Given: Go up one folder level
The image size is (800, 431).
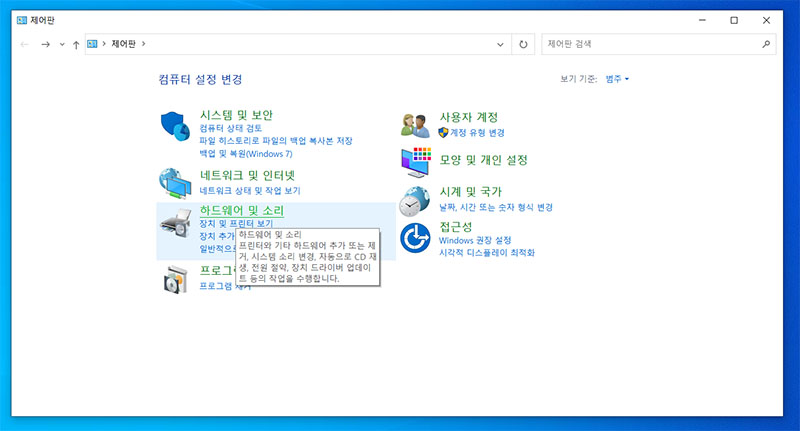Looking at the screenshot, I should coord(76,45).
